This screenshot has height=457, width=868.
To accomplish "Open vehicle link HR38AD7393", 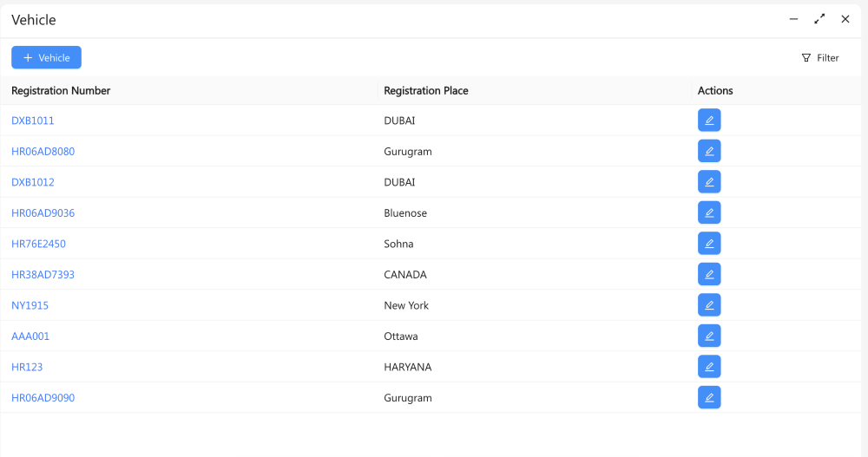I will coord(43,275).
